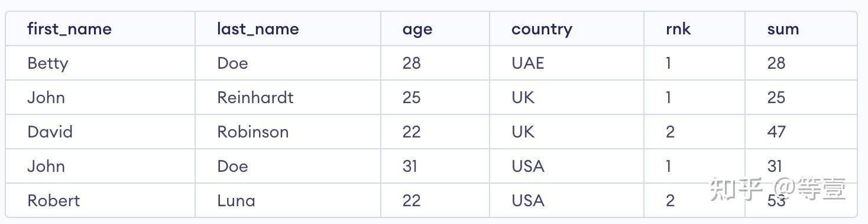
Task: Click the first_name column header
Action: coord(69,29)
